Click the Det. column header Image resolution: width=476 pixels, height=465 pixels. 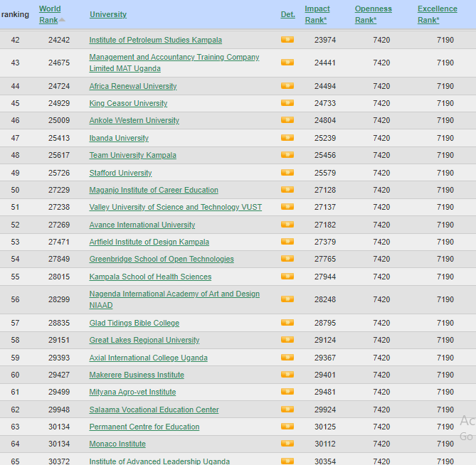[x=287, y=14]
